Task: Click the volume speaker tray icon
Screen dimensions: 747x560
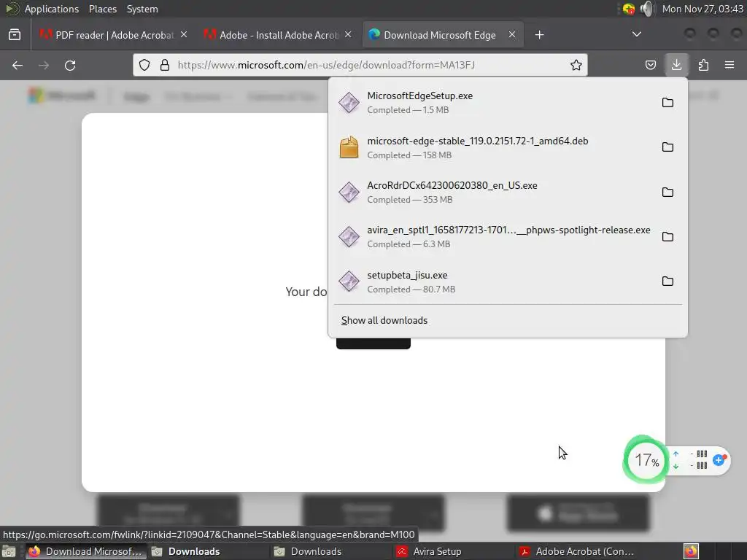Action: coord(646,9)
